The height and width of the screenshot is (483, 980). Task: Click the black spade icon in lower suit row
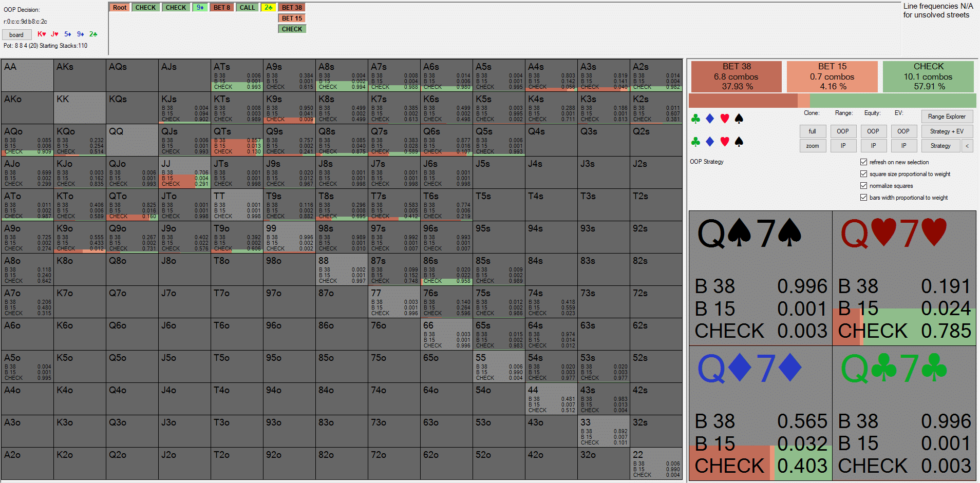[x=739, y=142]
